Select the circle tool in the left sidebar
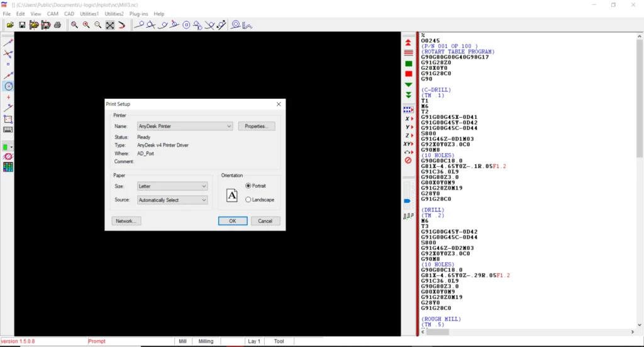Screen dimensions: 644x347 pos(8,86)
